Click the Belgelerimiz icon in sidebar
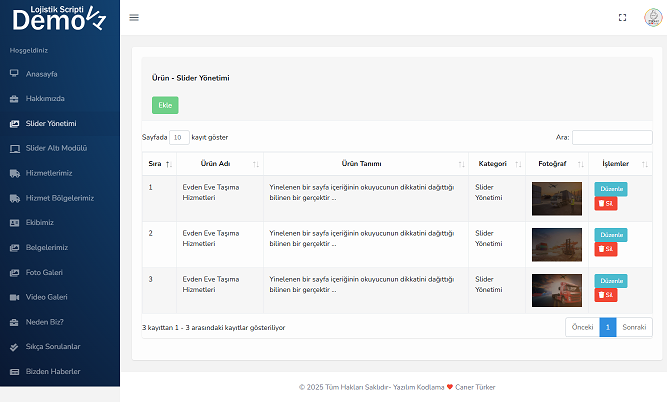This screenshot has width=667, height=402. (x=14, y=247)
